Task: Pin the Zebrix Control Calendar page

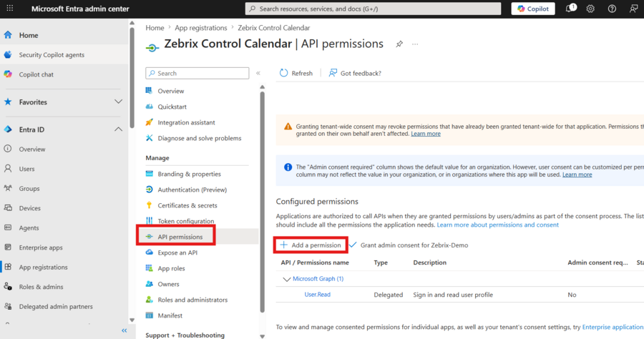Action: point(399,44)
